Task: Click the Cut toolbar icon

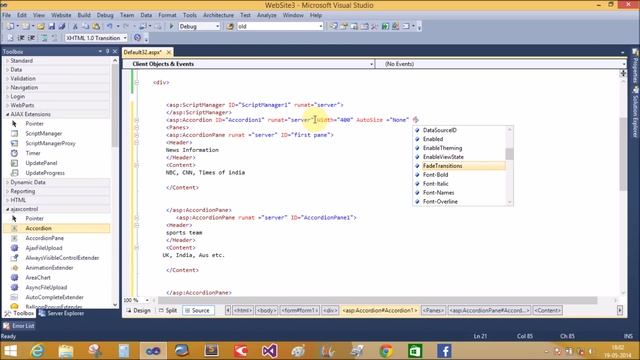Action: (x=75, y=27)
